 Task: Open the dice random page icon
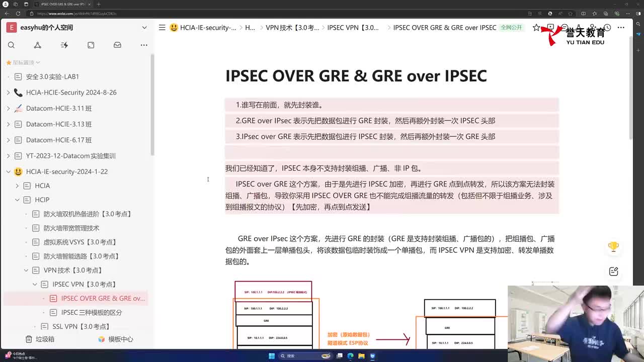pyautogui.click(x=91, y=45)
